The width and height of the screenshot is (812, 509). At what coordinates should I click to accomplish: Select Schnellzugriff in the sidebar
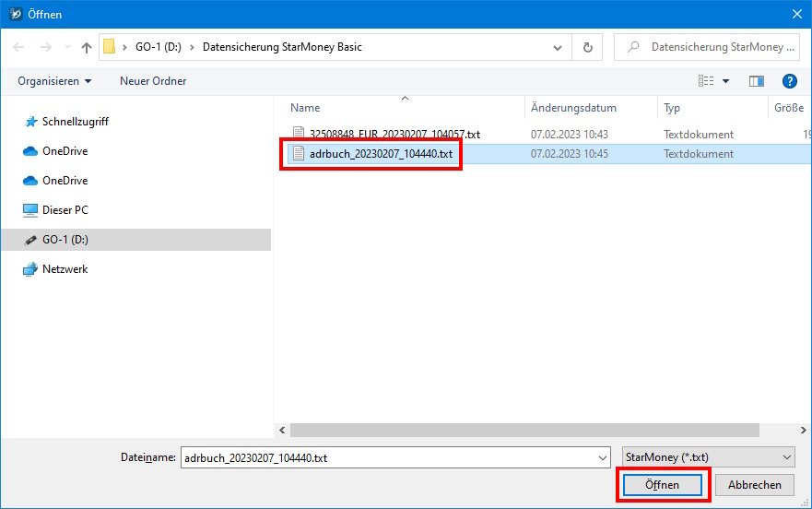point(75,122)
